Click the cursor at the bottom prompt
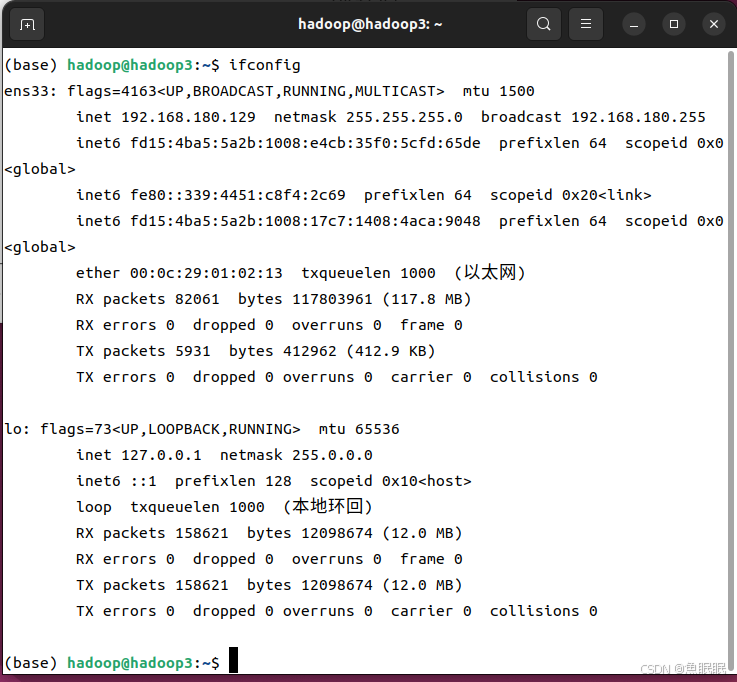 pyautogui.click(x=234, y=660)
